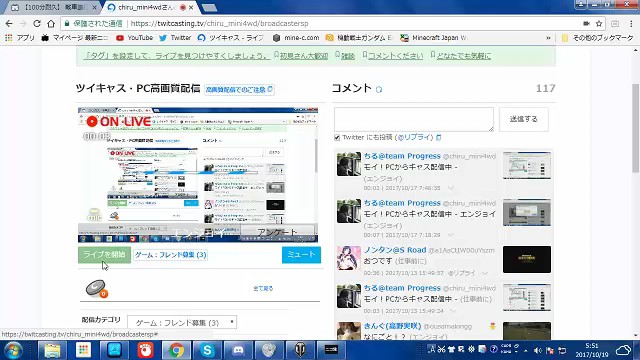Viewport: 640px width, 360px height.
Task: Switch to the first browser tab
Action: pyautogui.click(x=55, y=7)
